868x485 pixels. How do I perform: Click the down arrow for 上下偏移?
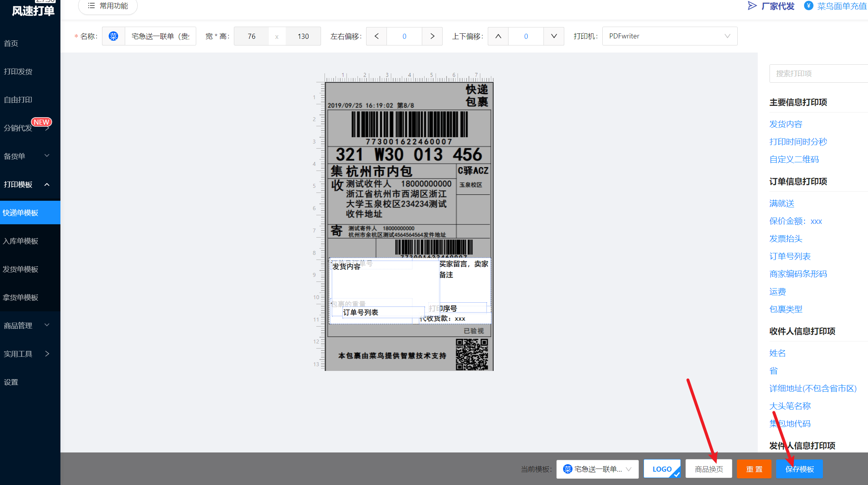pos(554,36)
